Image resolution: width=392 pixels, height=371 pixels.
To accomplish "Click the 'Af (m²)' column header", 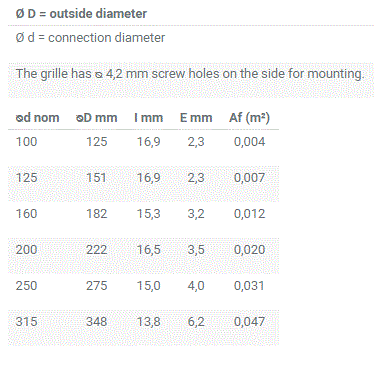I will coord(249,117).
